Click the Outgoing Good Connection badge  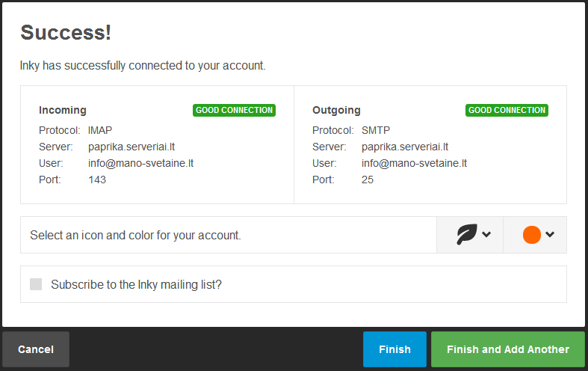pos(507,110)
